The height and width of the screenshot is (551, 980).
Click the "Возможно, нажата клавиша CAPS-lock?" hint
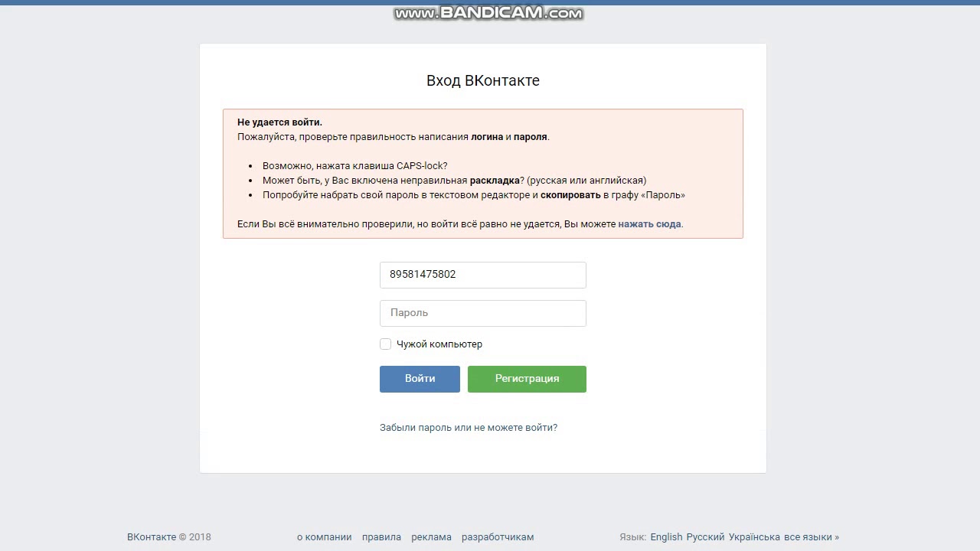coord(355,166)
